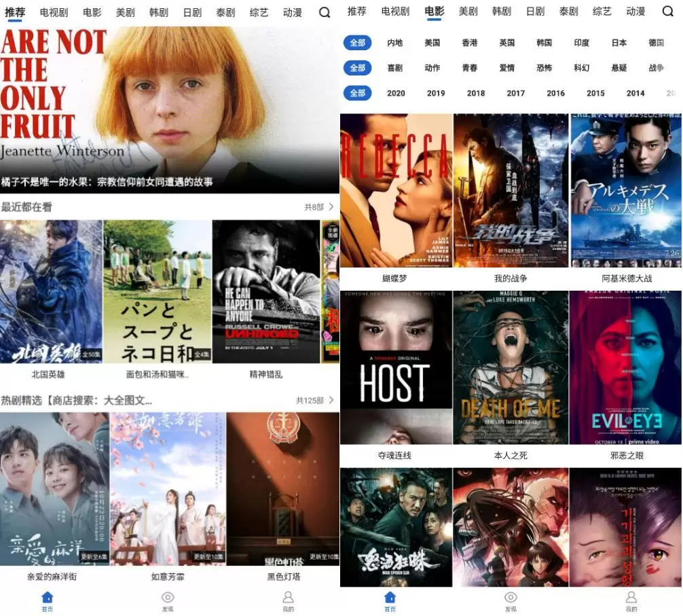Filter by 科幻 genre

click(582, 68)
